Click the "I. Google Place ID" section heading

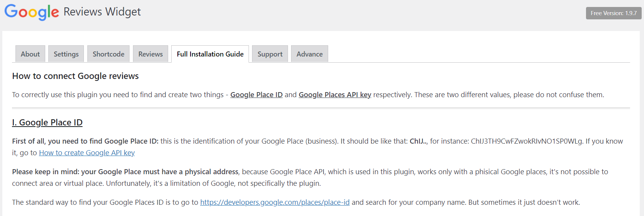[x=47, y=123]
